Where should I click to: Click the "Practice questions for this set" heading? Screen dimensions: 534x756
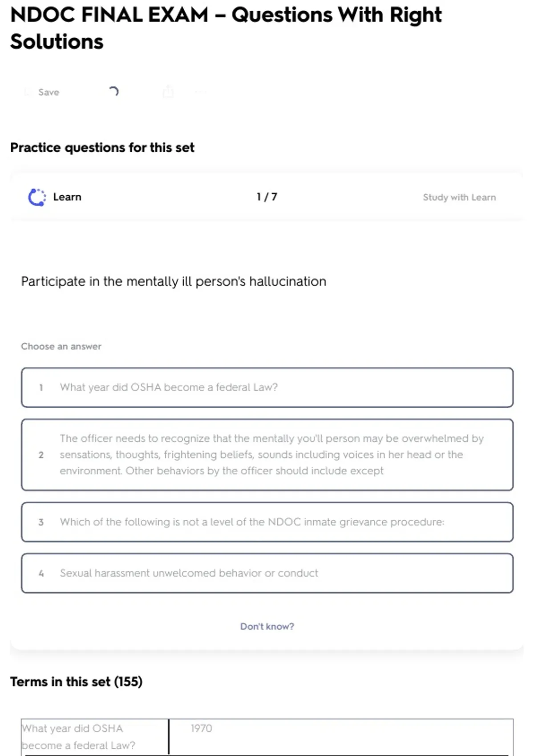[x=102, y=148]
